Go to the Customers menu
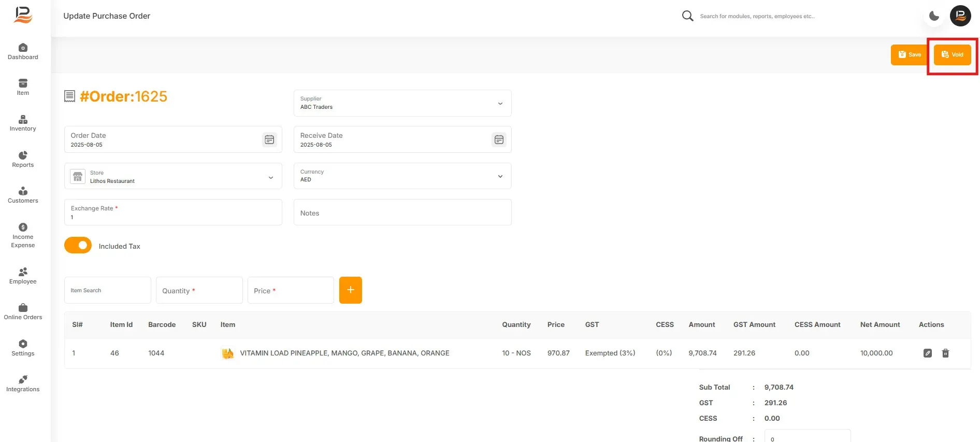 [x=23, y=195]
